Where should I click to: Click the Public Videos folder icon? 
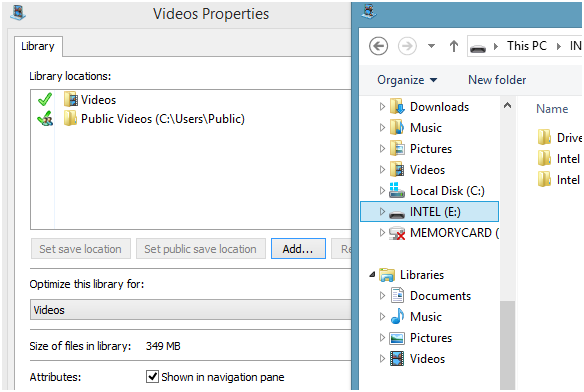(x=70, y=118)
